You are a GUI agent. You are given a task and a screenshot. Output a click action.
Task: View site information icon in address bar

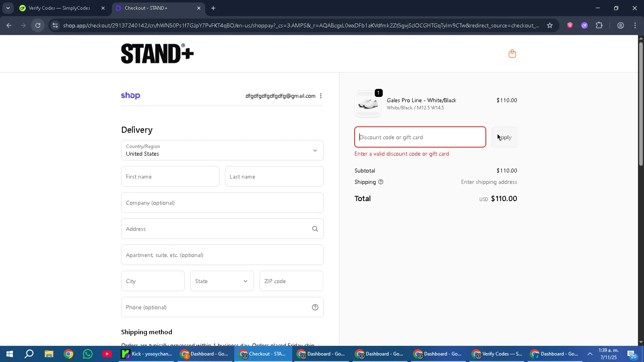point(55,25)
